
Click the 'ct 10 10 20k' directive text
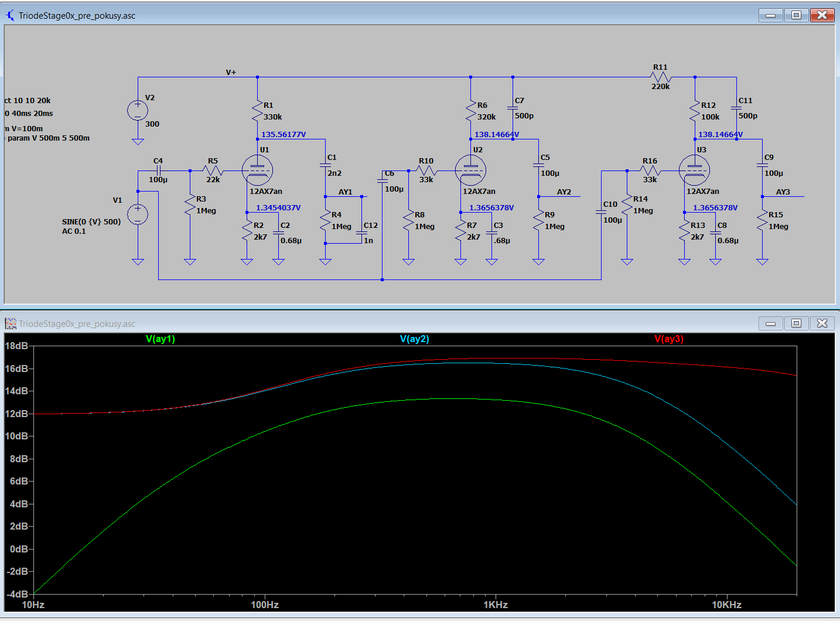coord(28,101)
